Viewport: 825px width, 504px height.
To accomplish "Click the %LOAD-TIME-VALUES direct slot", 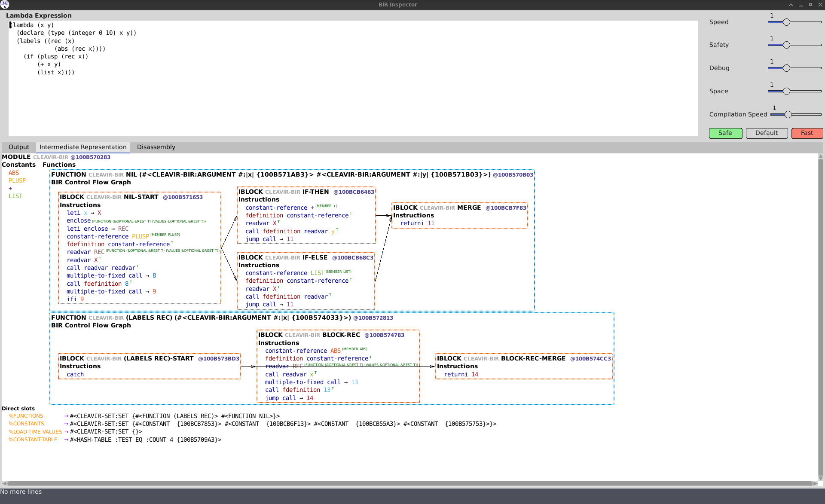I will [x=35, y=432].
